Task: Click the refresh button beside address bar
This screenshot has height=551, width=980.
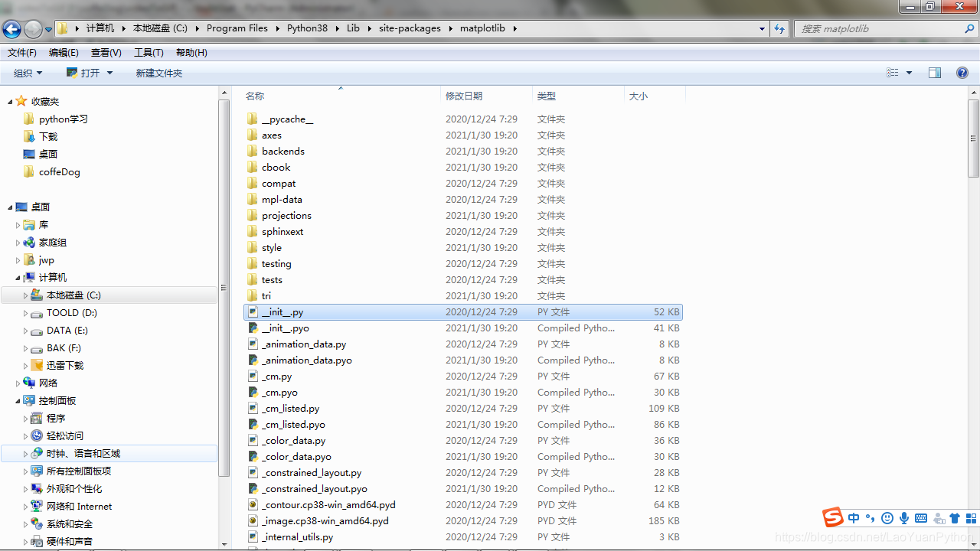Action: [x=779, y=28]
